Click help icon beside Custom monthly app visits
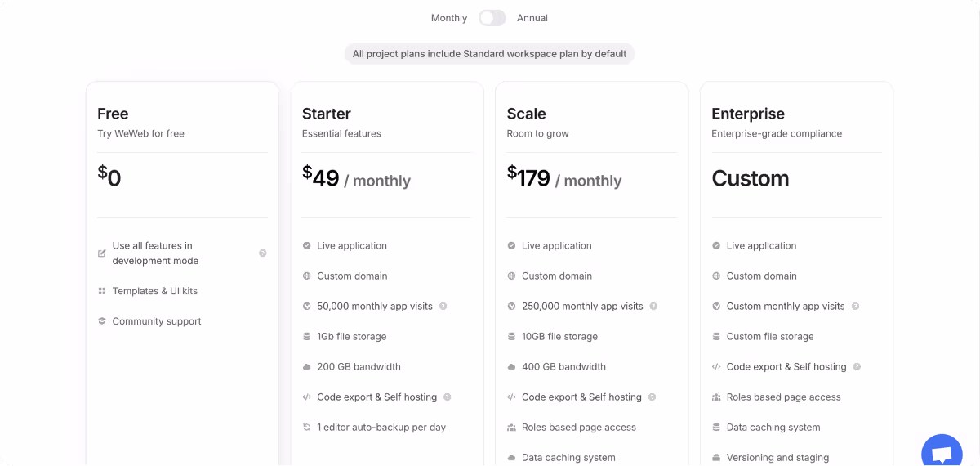Image resolution: width=980 pixels, height=466 pixels. click(x=855, y=307)
